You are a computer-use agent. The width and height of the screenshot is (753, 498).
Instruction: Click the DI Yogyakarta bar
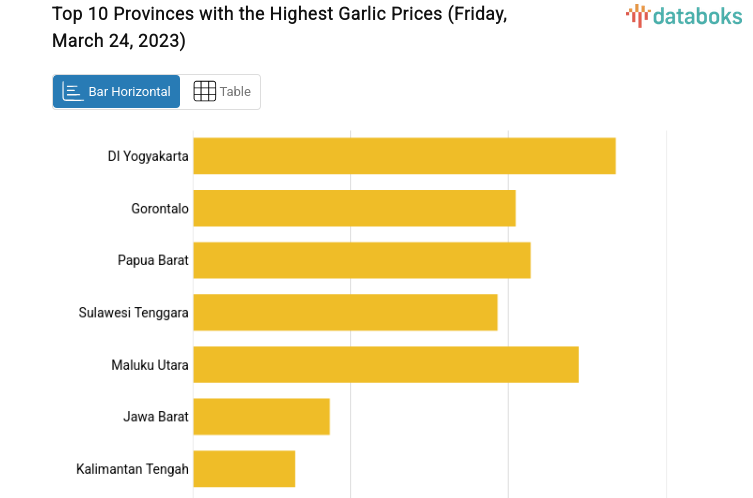coord(404,156)
